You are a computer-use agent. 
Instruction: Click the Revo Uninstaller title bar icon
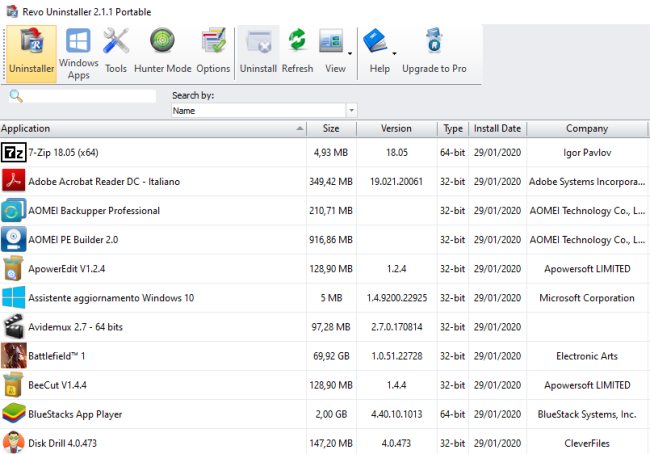click(x=12, y=11)
